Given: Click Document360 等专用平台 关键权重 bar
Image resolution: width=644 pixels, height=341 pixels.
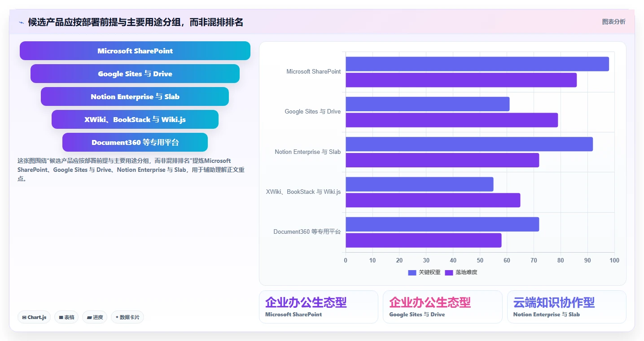Looking at the screenshot, I should (x=442, y=224).
